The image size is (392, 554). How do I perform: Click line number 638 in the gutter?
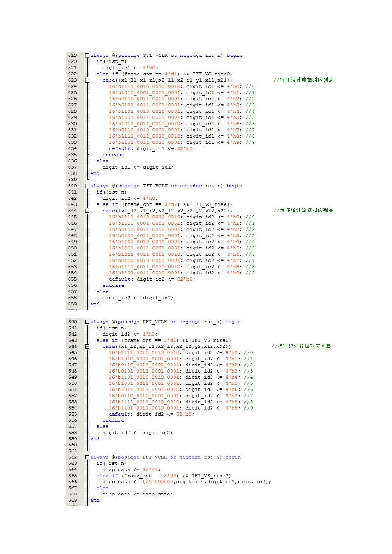(72, 173)
